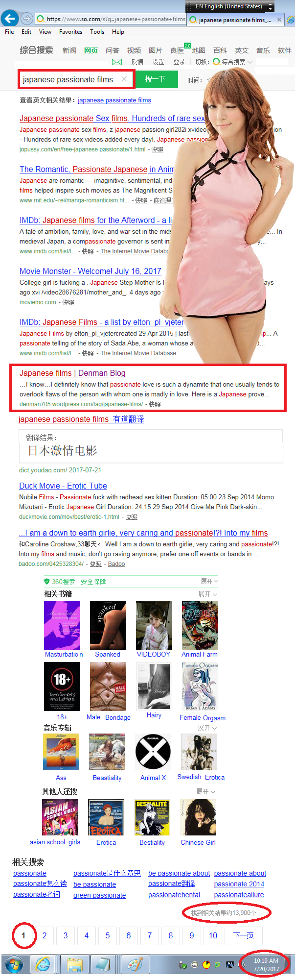295x980 pixels.
Task: Go to results page 2
Action: (44, 935)
